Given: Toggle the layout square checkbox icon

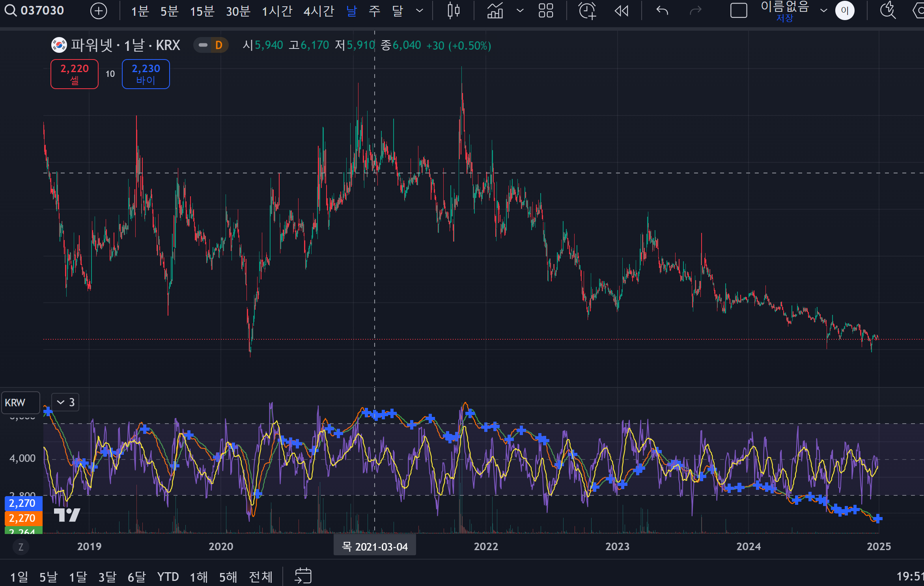Looking at the screenshot, I should [x=738, y=11].
